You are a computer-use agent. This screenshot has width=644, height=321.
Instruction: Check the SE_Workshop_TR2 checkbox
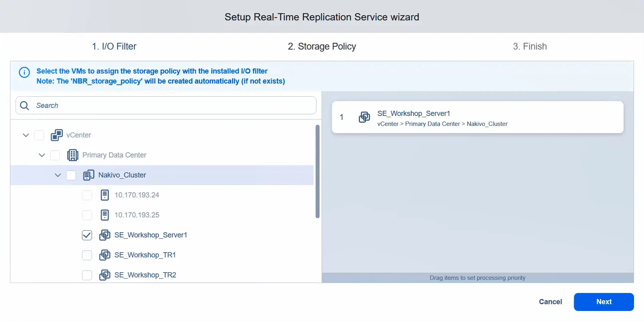point(87,275)
